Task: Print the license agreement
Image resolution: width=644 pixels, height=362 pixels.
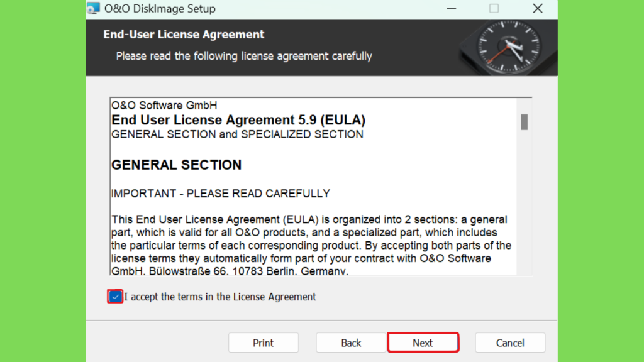Action: [x=264, y=343]
